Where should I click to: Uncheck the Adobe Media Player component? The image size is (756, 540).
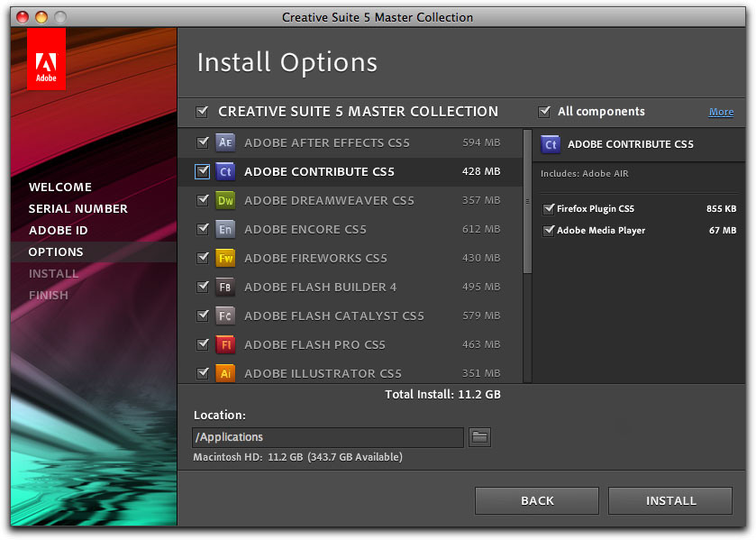[x=548, y=230]
